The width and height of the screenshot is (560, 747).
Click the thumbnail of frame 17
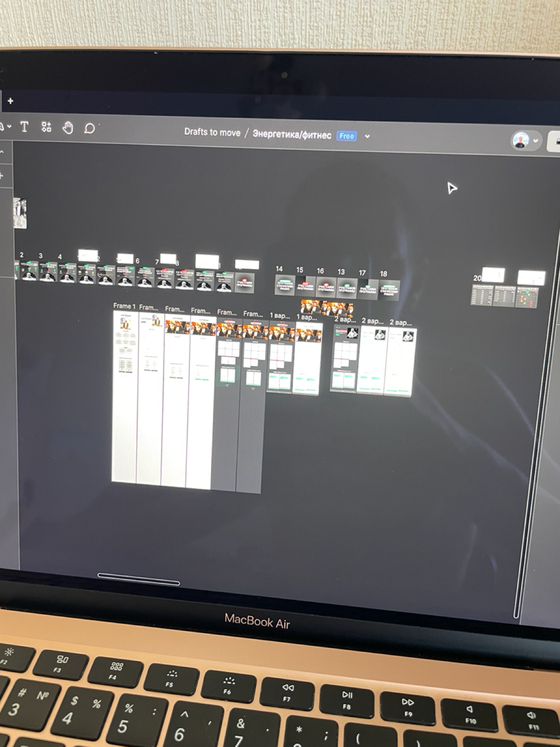tap(368, 289)
